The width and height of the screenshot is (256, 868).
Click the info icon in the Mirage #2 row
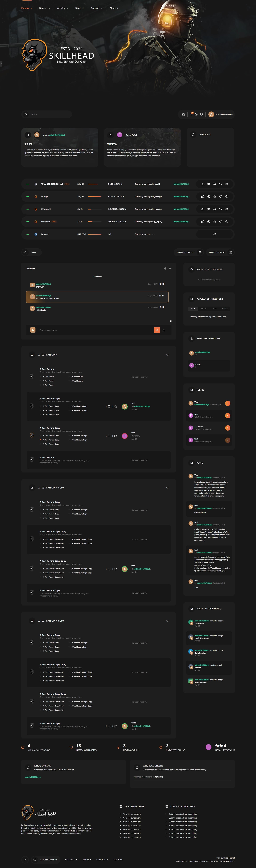(x=227, y=209)
